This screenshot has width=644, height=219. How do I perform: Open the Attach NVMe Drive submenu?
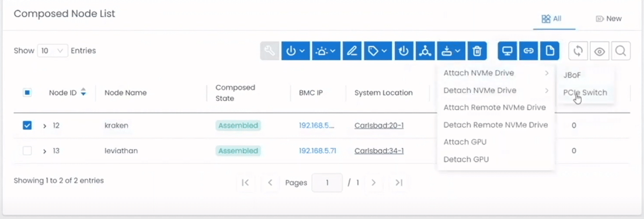point(495,73)
